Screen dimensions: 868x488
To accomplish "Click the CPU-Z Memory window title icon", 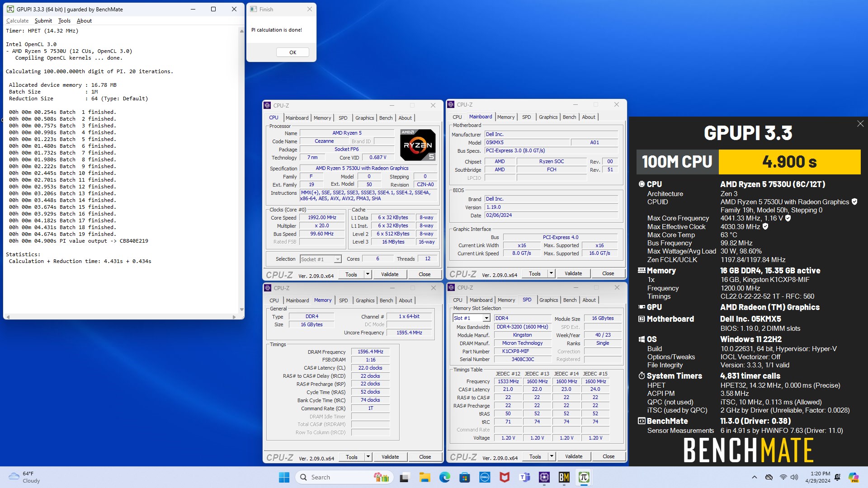I will point(268,288).
